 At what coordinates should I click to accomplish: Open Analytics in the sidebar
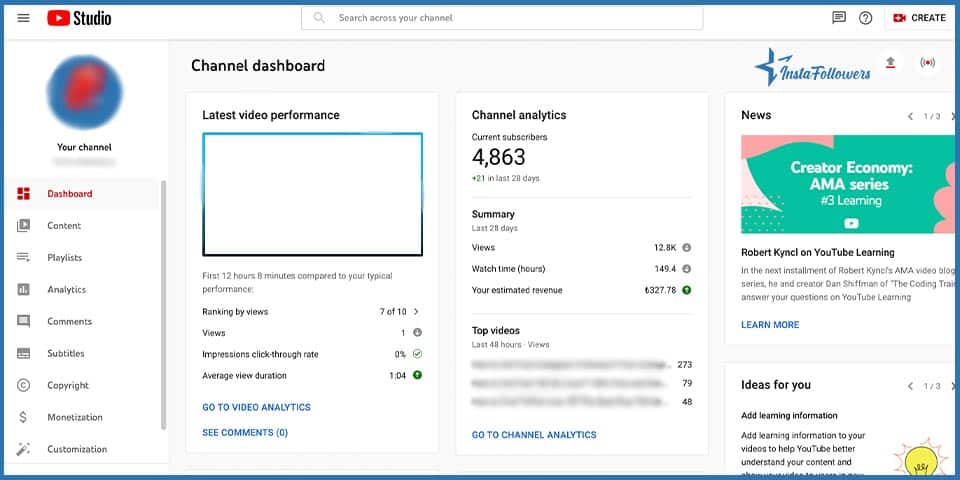82,289
